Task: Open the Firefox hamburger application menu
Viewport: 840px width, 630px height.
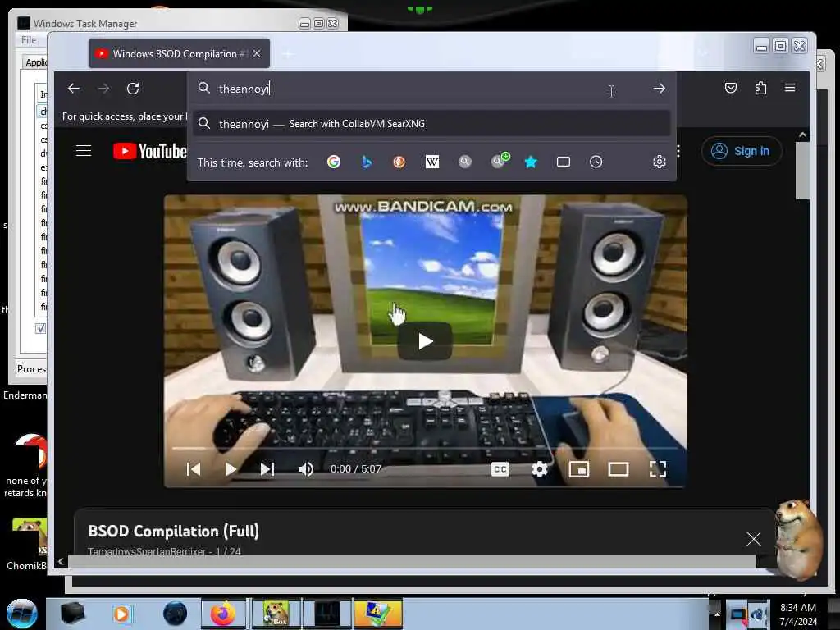Action: [790, 87]
